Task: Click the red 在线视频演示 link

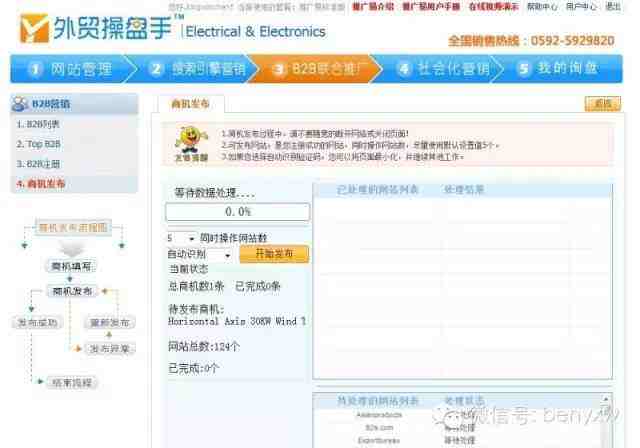Action: (493, 7)
